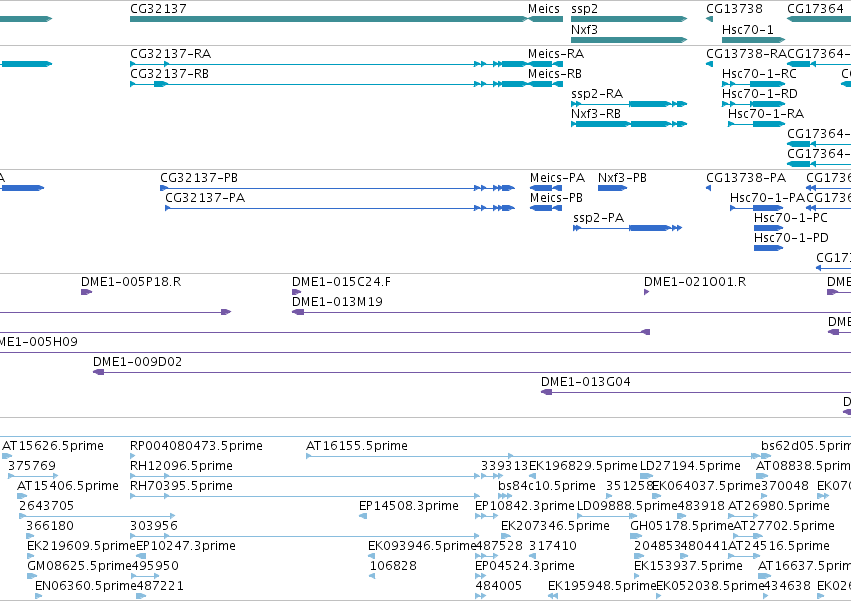Select the ssp2-RA transcript
Viewport: 851px width, 601px height.
coord(629,104)
